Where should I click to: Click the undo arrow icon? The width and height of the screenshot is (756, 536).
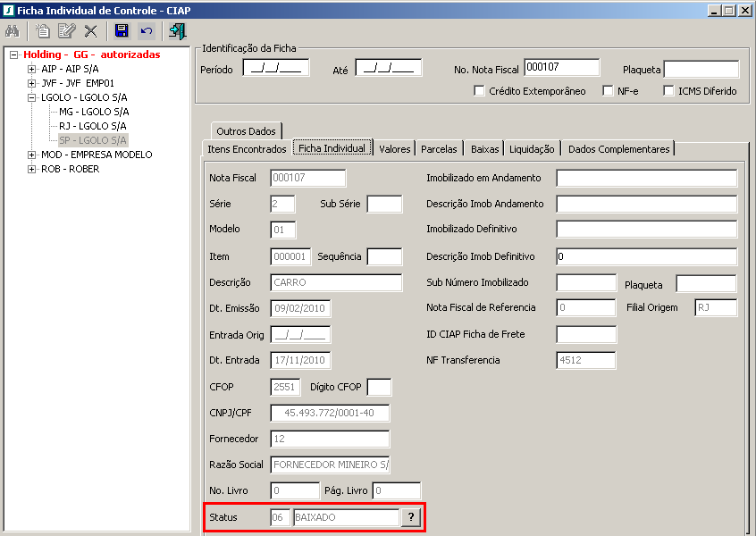pos(146,31)
